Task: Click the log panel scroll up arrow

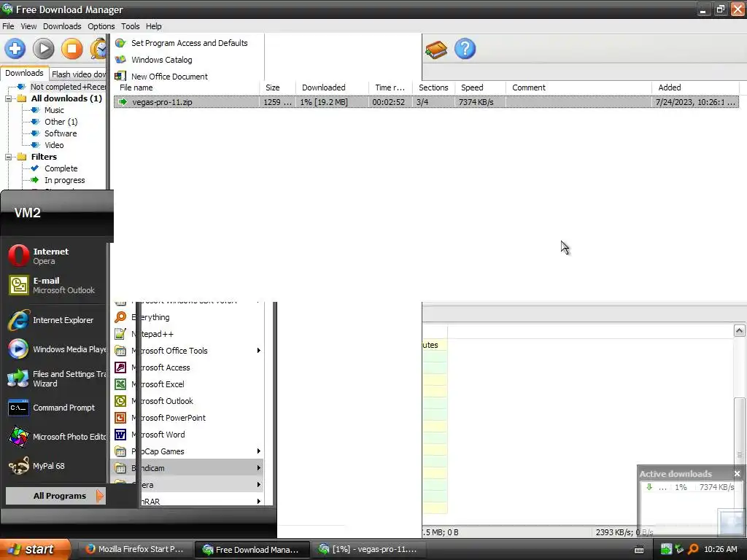Action: (739, 330)
